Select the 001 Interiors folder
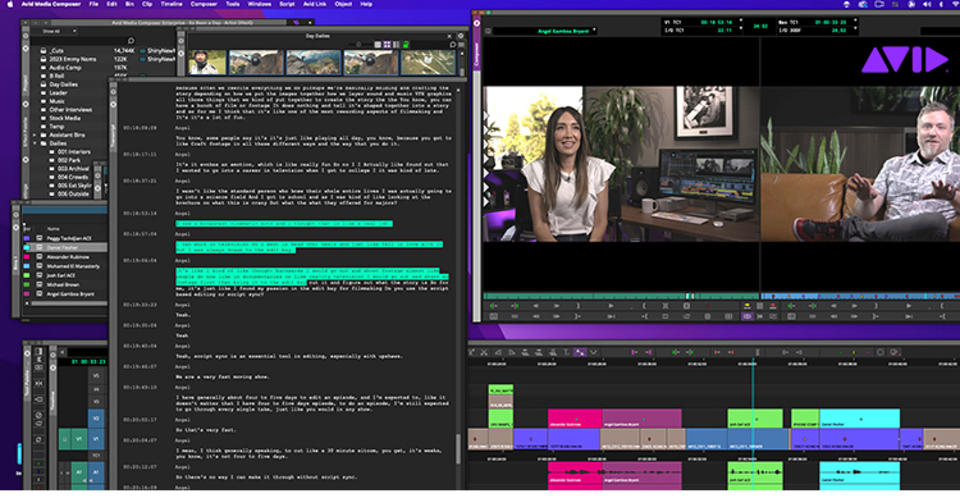 pyautogui.click(x=73, y=152)
